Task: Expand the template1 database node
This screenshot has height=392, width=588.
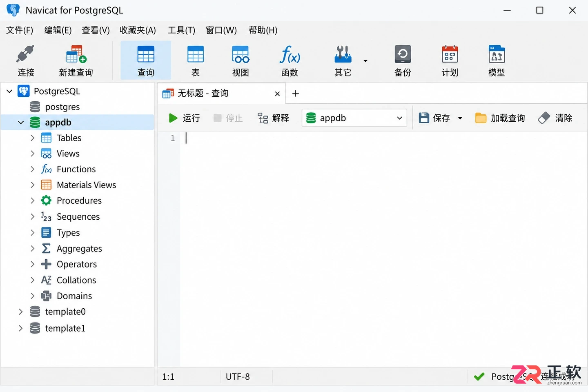Action: pyautogui.click(x=20, y=328)
